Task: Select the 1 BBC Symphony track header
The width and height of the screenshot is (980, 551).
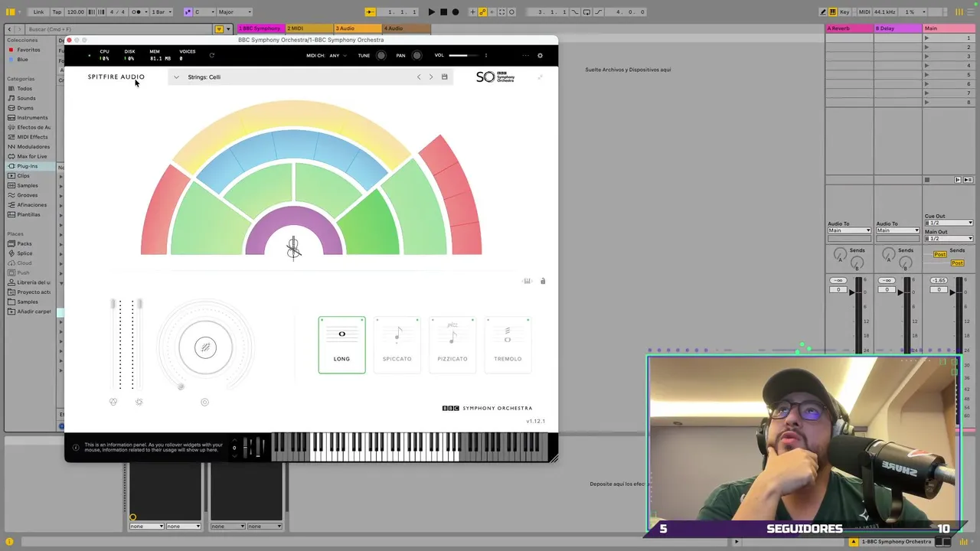Action: coord(261,28)
